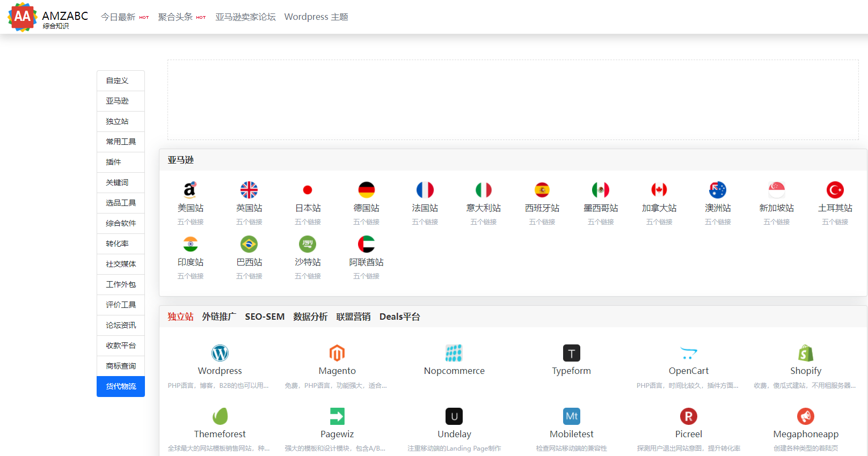
Task: Open the Magento logo icon
Action: tap(337, 353)
